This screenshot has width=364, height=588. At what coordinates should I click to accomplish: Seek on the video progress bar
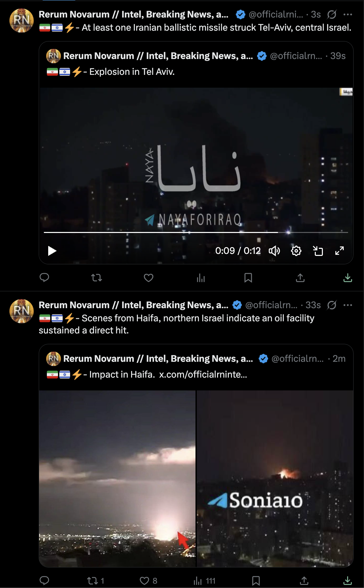(x=196, y=232)
